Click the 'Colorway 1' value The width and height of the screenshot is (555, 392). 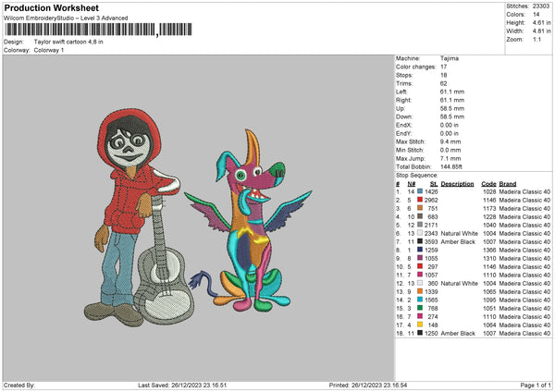coord(49,50)
